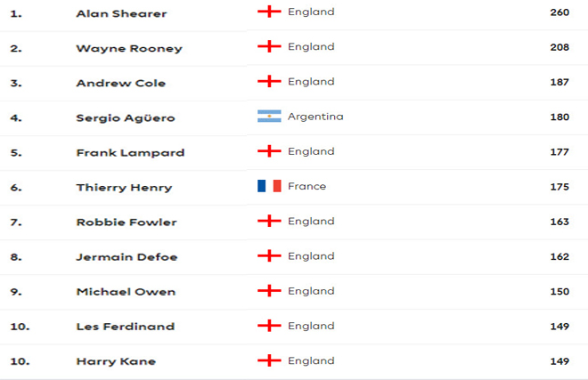Select the England flag beside Robbie Fowler
The image size is (588, 380).
tap(269, 221)
